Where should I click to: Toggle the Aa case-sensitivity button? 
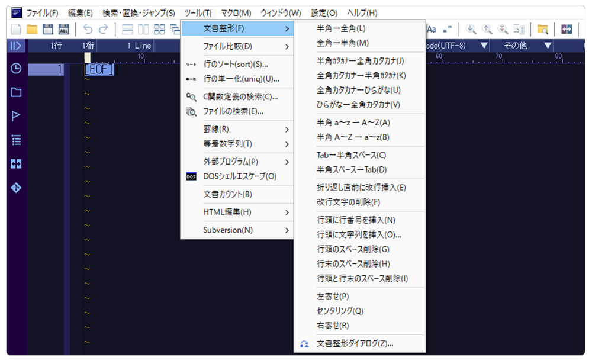tap(431, 29)
